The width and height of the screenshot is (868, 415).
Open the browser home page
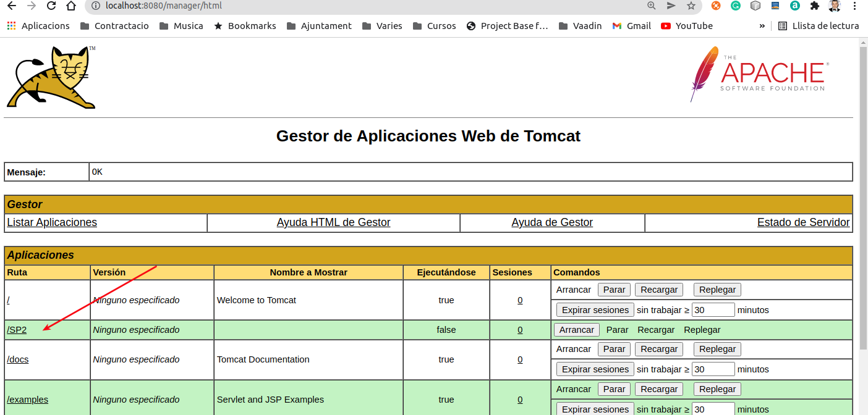[x=71, y=6]
